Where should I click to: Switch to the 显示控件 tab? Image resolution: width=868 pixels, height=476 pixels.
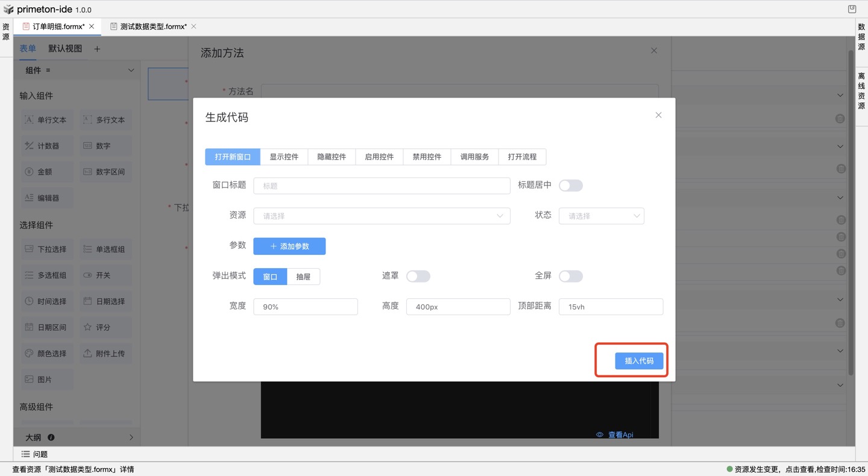[x=284, y=157]
